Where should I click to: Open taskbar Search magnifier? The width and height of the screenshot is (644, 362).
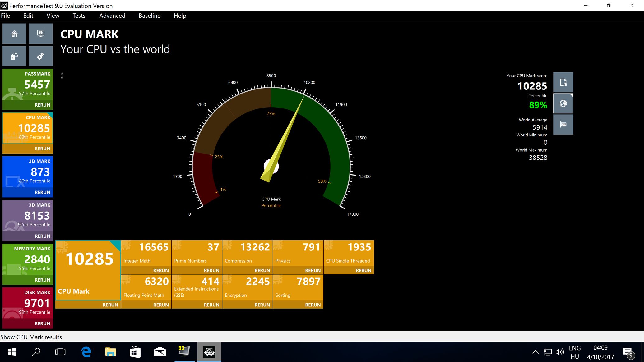[x=36, y=352]
